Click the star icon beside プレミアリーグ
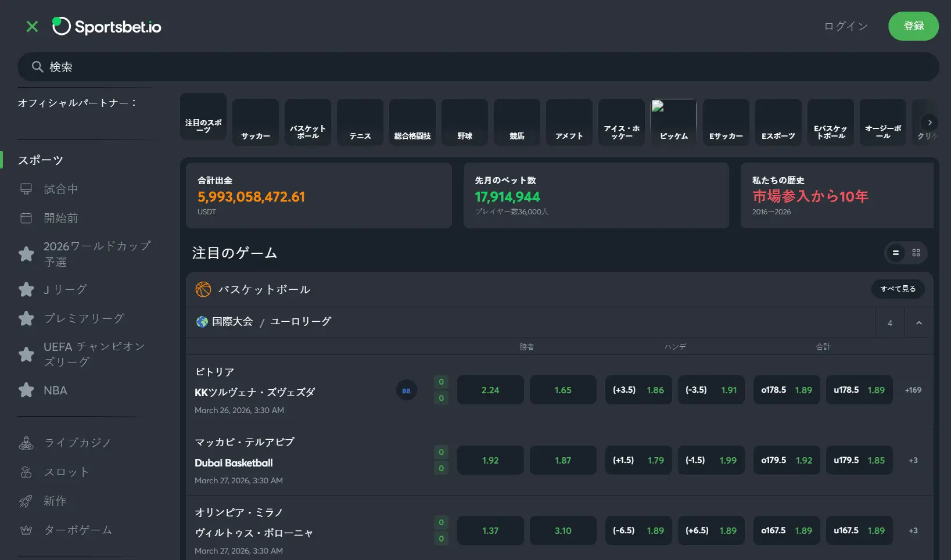This screenshot has width=951, height=560. 26,318
